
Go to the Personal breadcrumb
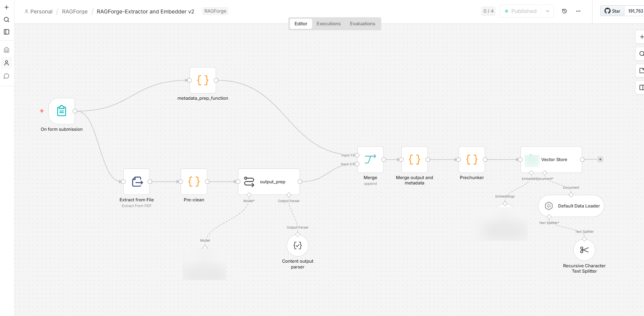coord(38,12)
